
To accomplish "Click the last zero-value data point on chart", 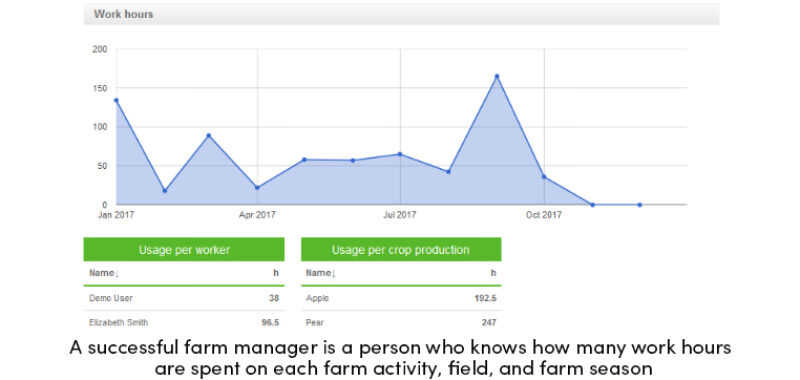I will (640, 205).
